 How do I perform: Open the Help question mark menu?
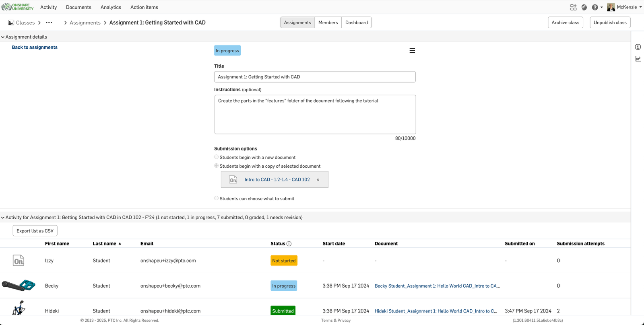tap(595, 7)
